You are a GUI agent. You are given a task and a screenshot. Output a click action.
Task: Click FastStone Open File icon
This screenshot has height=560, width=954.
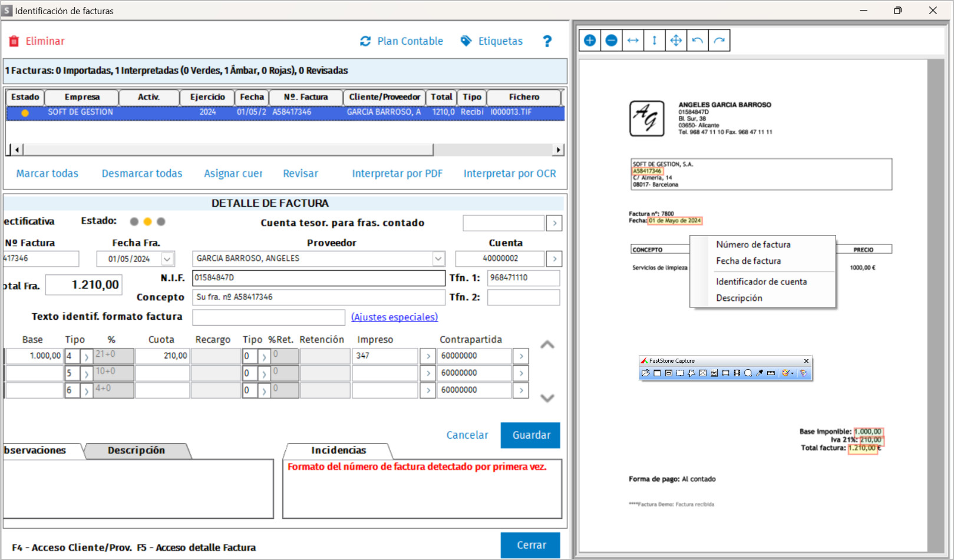click(x=646, y=373)
